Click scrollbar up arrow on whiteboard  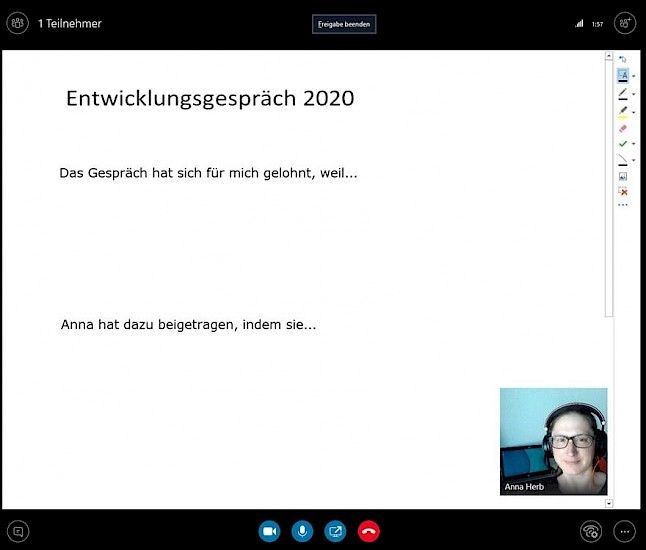(609, 56)
